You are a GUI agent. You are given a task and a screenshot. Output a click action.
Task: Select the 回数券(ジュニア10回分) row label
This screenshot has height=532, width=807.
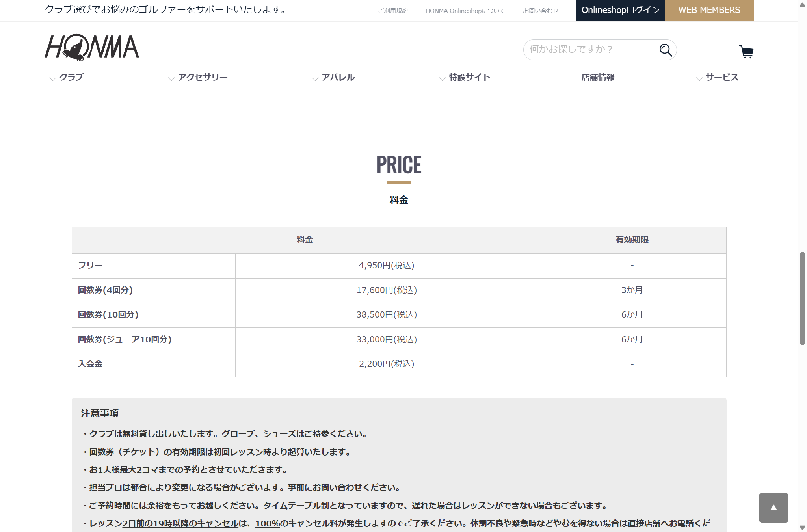coord(154,340)
